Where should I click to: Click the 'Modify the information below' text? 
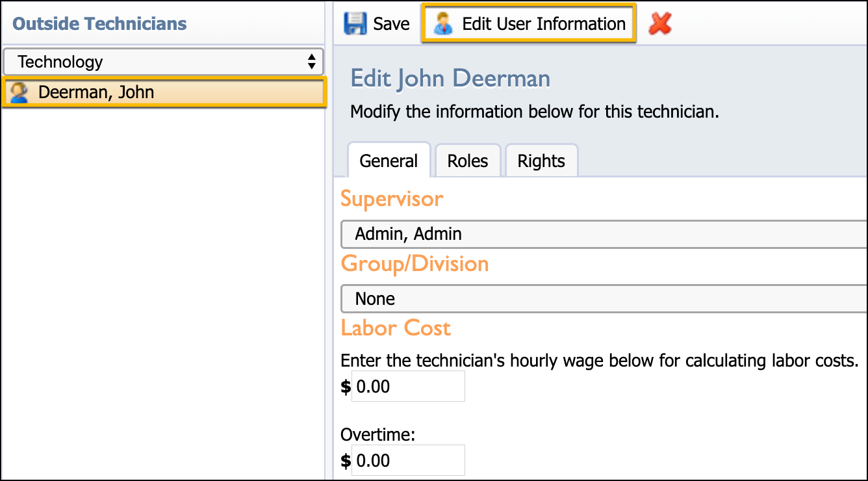click(x=535, y=112)
